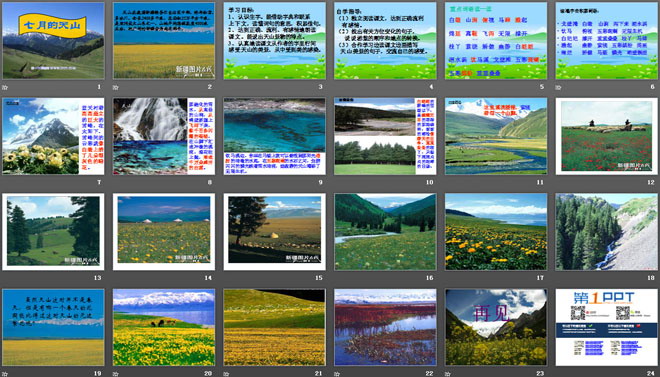This screenshot has height=377, width=660.
Task: Select slide 21 rolling yellow grassland
Action: pyautogui.click(x=274, y=327)
